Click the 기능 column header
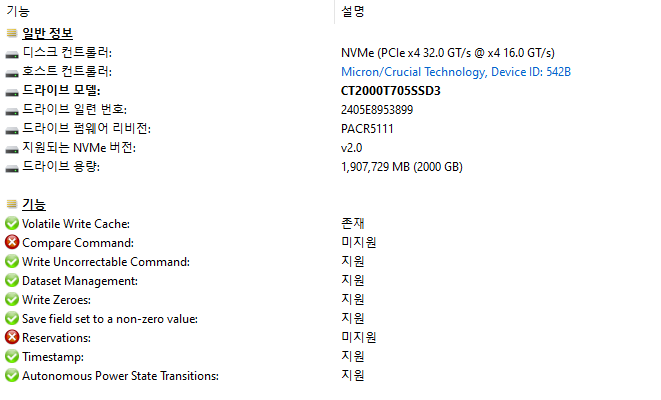This screenshot has height=400, width=661. coord(18,11)
